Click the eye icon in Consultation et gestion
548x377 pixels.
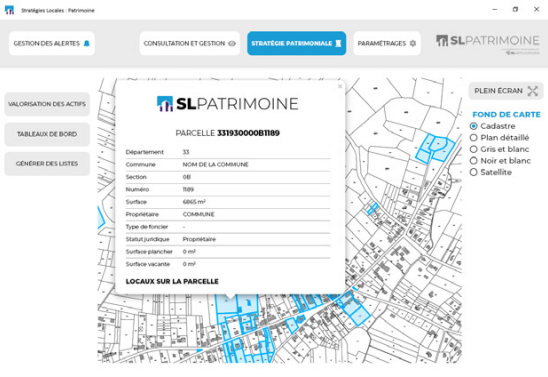point(232,43)
